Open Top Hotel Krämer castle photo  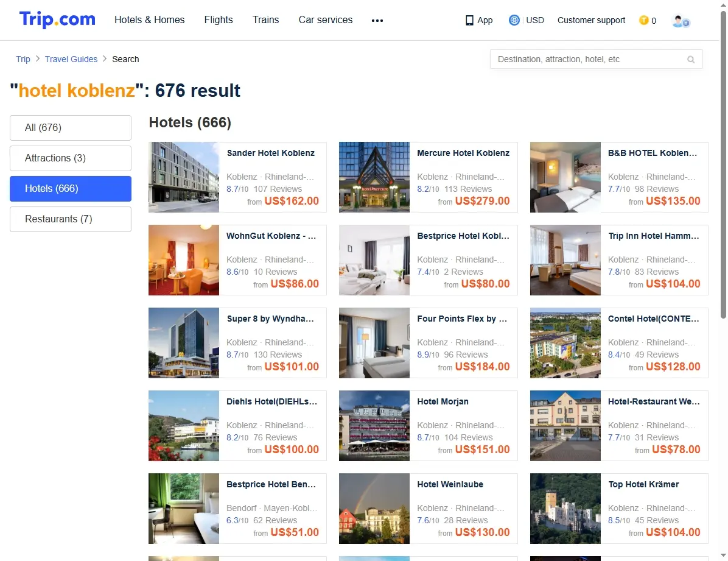click(565, 509)
